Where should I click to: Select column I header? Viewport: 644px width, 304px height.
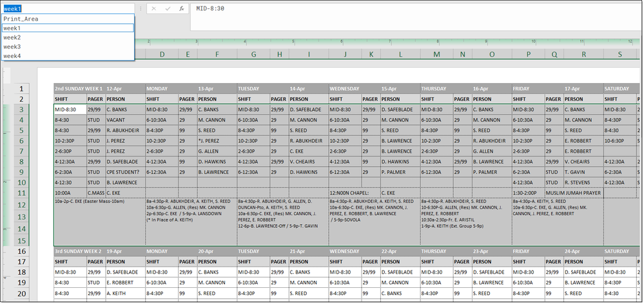click(308, 54)
